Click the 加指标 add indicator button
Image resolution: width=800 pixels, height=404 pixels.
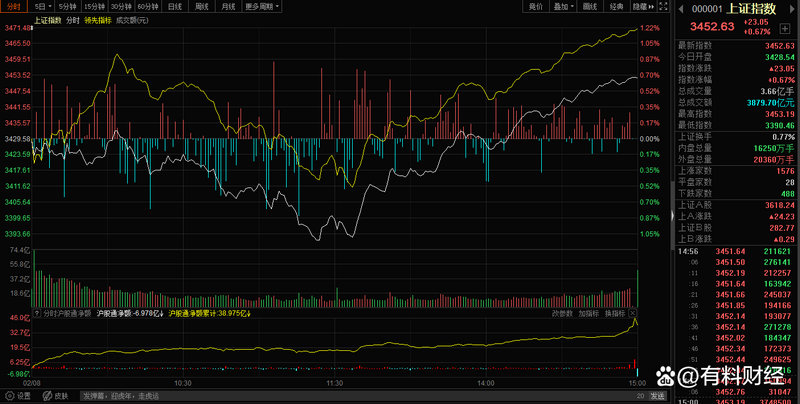(x=588, y=313)
